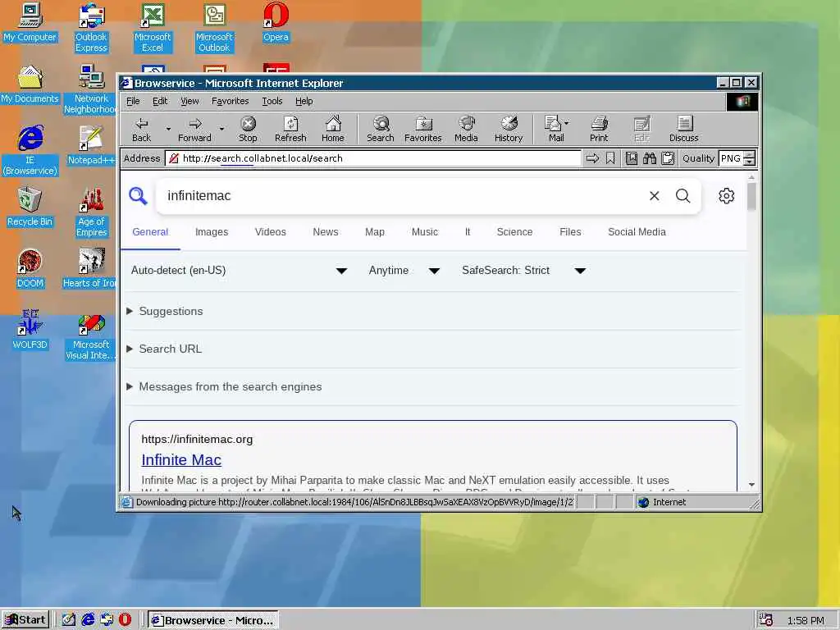Image resolution: width=840 pixels, height=630 pixels.
Task: Click Browservice taskbar window button
Action: click(213, 620)
